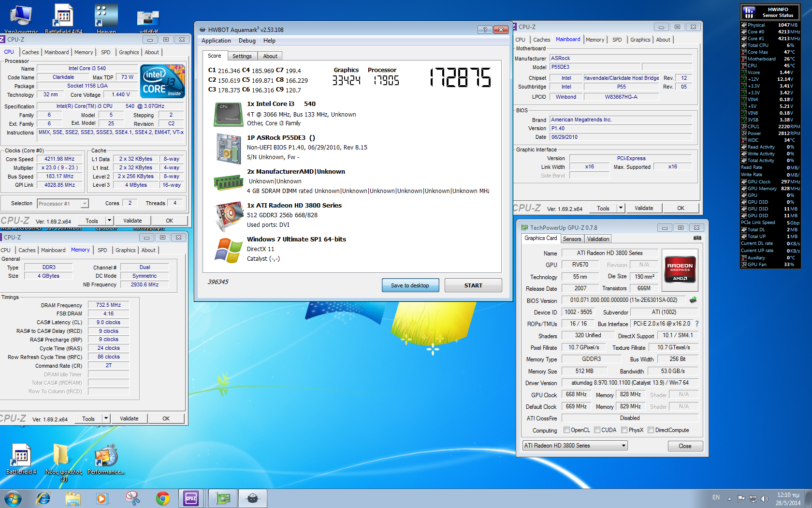Screen dimensions: 812x508
Task: Expand Tools arrow in CPU-Z Mainboard window
Action: point(621,208)
